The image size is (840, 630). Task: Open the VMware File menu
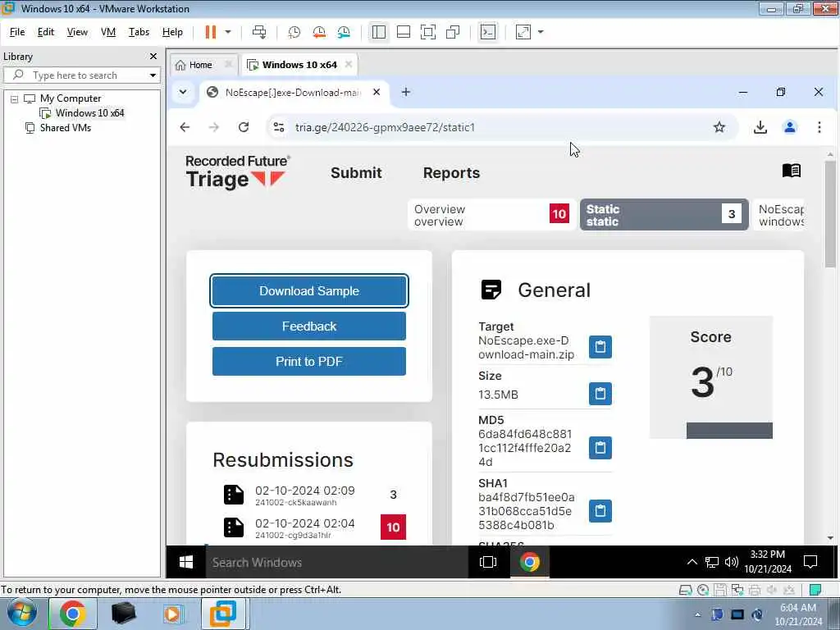click(17, 32)
